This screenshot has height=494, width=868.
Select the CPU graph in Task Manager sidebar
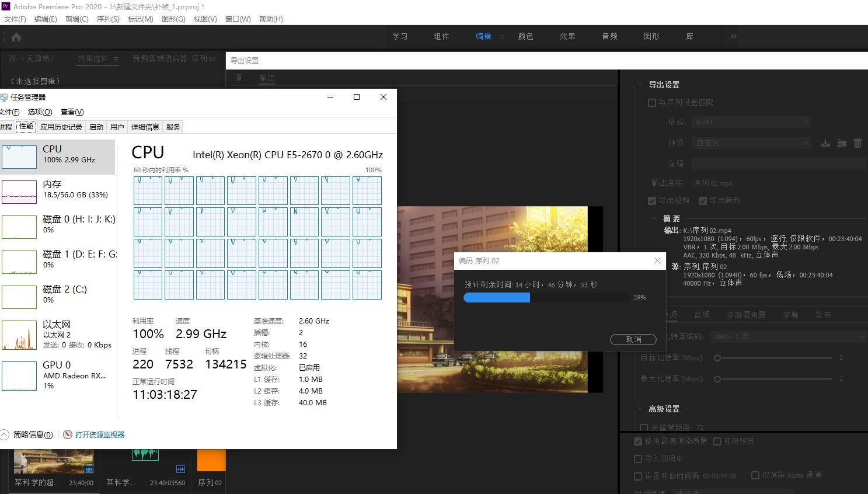(19, 156)
